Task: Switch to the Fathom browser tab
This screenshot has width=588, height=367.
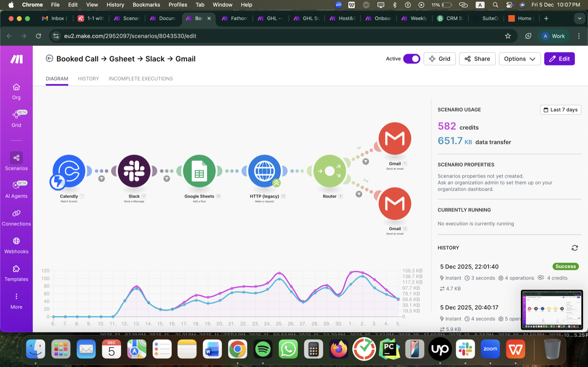Action: pos(234,18)
